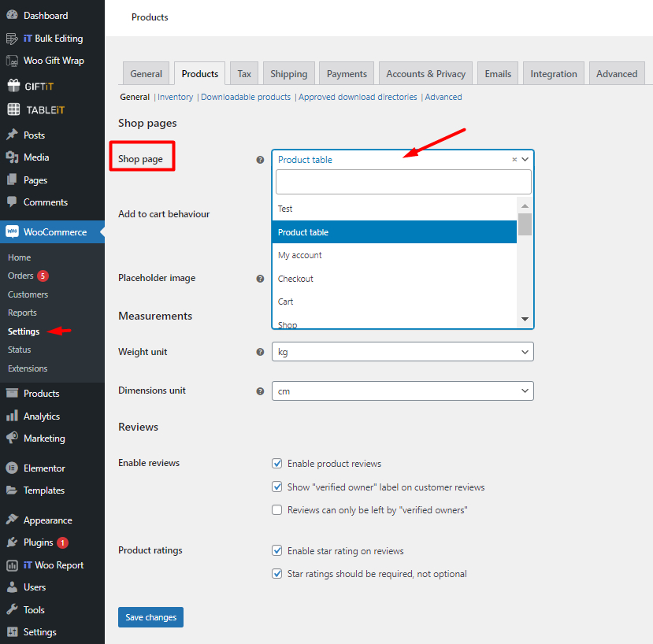Click help icon beside Shop page
The width and height of the screenshot is (653, 644).
(260, 160)
